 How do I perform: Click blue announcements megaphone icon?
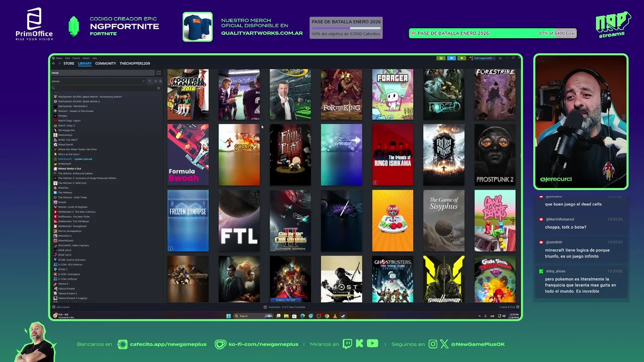click(451, 58)
